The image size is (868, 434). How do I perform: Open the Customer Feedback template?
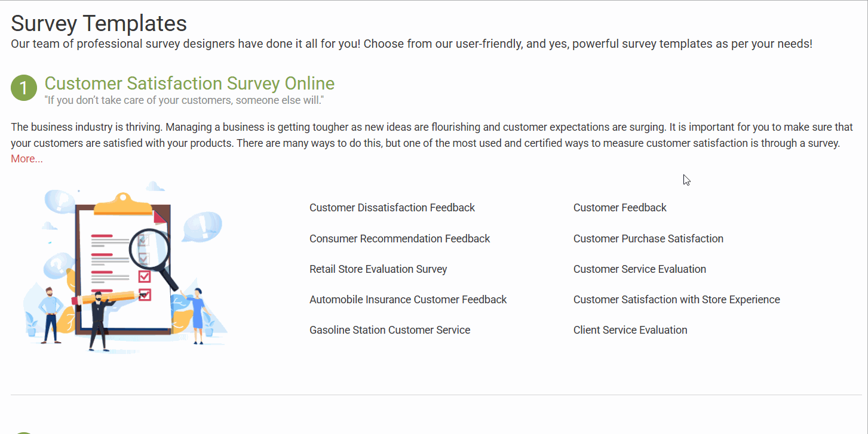(x=620, y=208)
